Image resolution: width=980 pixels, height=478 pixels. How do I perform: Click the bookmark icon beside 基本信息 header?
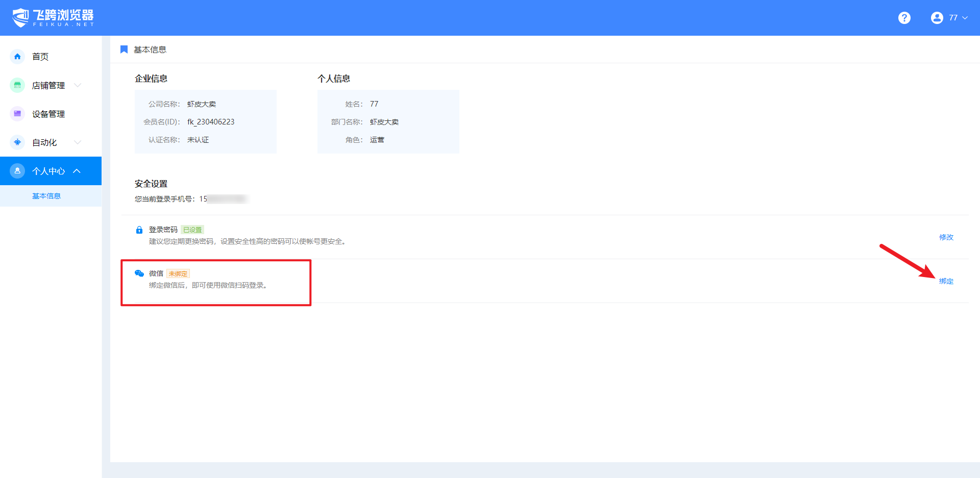124,49
